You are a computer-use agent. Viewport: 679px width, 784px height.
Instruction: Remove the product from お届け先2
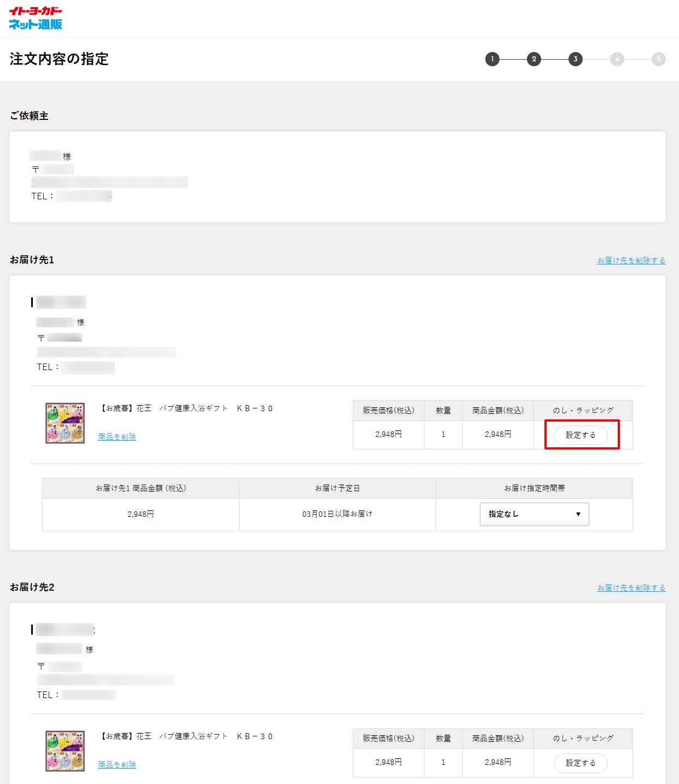pos(117,765)
